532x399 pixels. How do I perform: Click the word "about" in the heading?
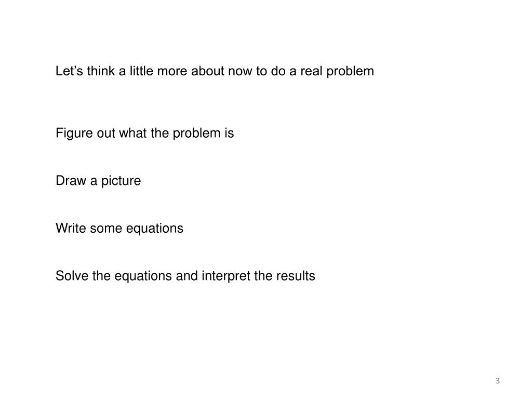coord(208,71)
